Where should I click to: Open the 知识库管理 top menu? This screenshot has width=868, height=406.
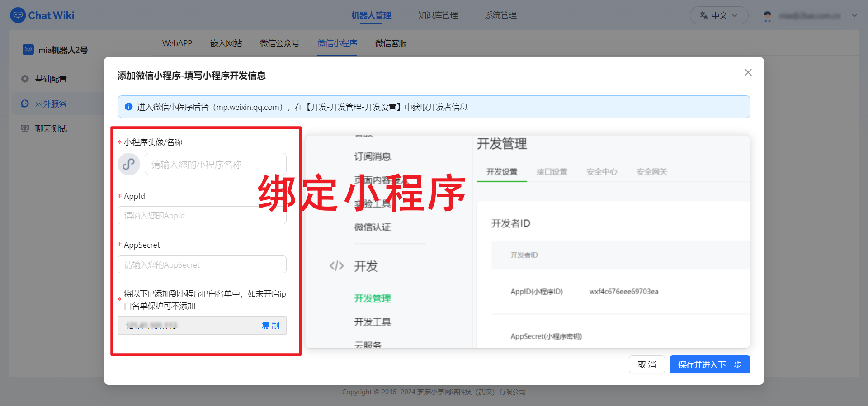[438, 15]
